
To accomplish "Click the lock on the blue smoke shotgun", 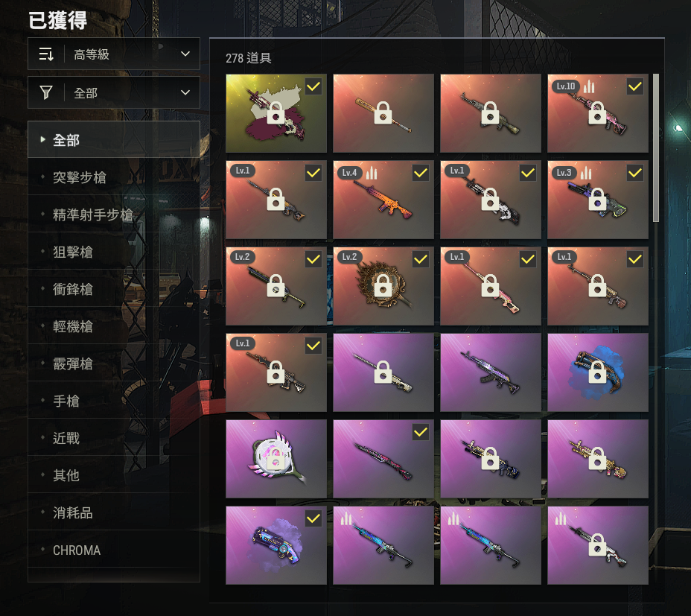I will click(x=598, y=372).
